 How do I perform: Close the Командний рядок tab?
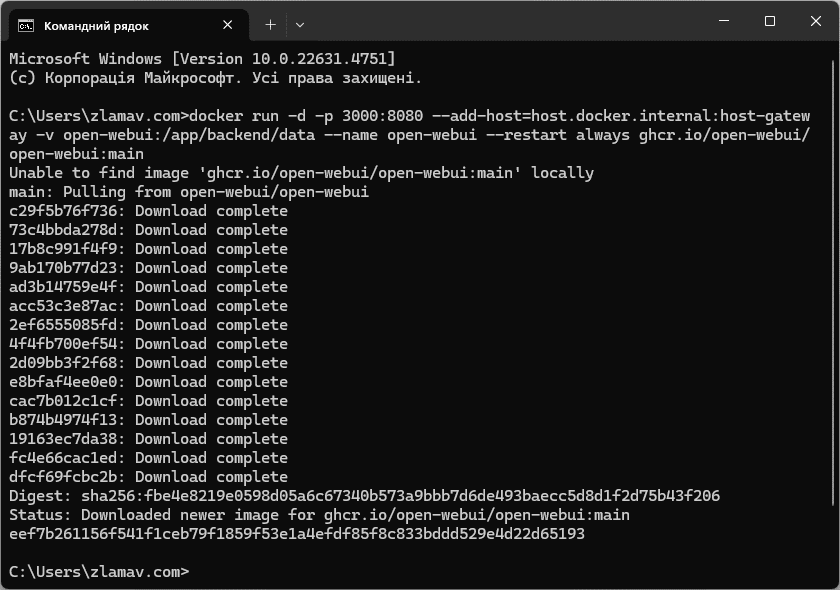[227, 25]
